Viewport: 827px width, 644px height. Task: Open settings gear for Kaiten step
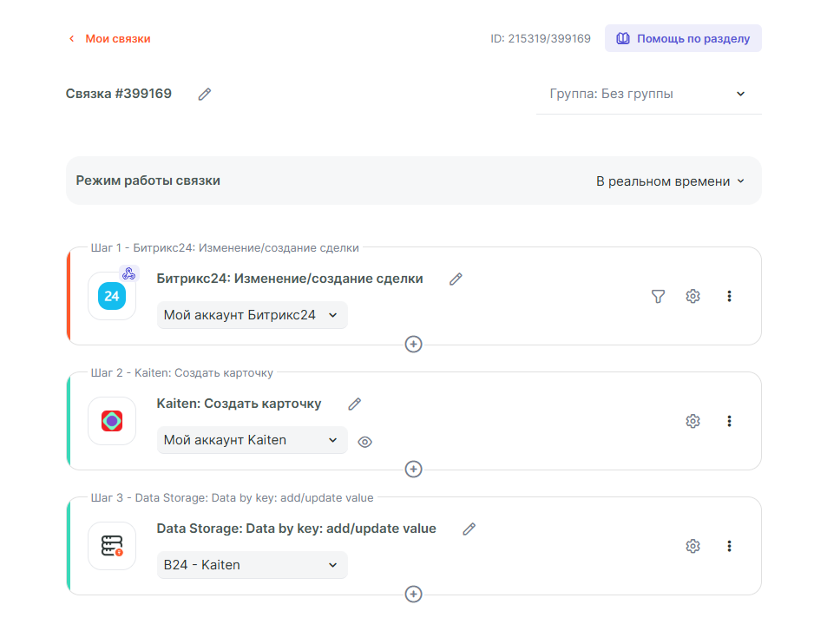tap(692, 422)
